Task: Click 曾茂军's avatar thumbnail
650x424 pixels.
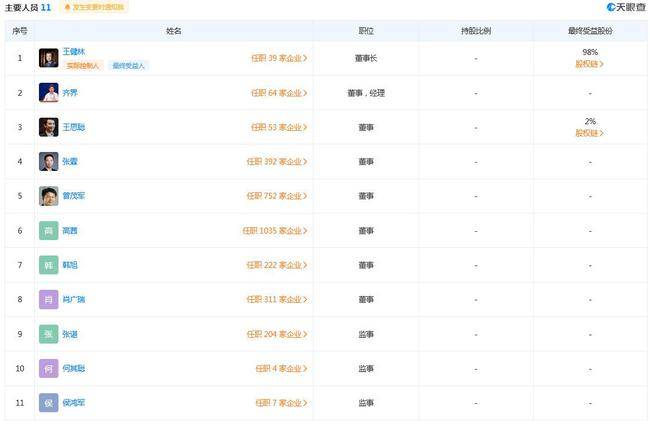Action: click(x=48, y=196)
